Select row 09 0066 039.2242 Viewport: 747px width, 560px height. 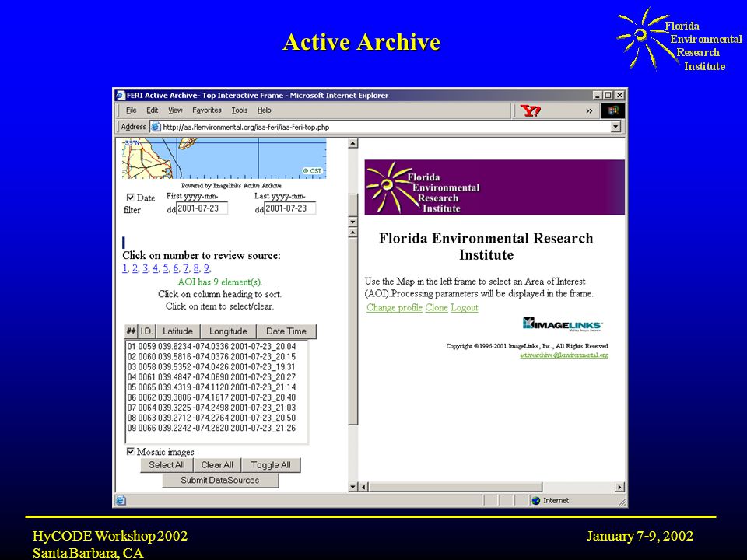click(212, 428)
